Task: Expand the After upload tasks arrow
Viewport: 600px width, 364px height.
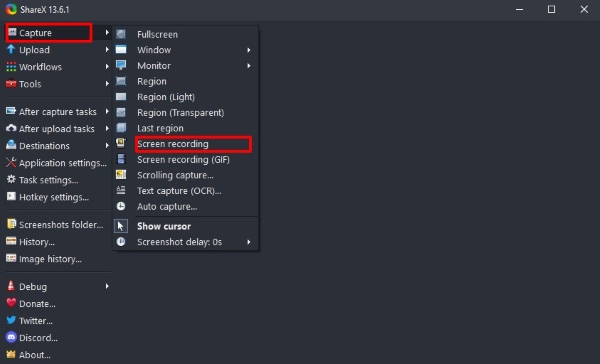Action: pos(107,128)
